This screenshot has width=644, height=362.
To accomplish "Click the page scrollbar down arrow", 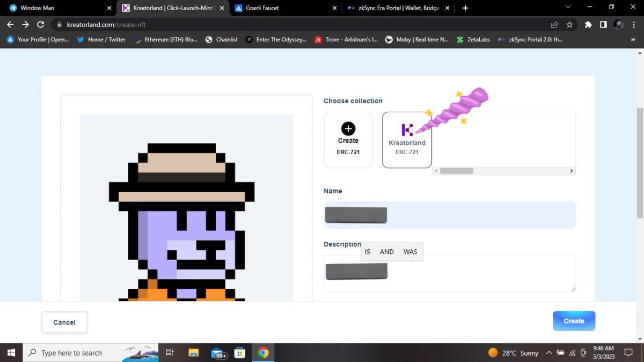I will coord(640,338).
